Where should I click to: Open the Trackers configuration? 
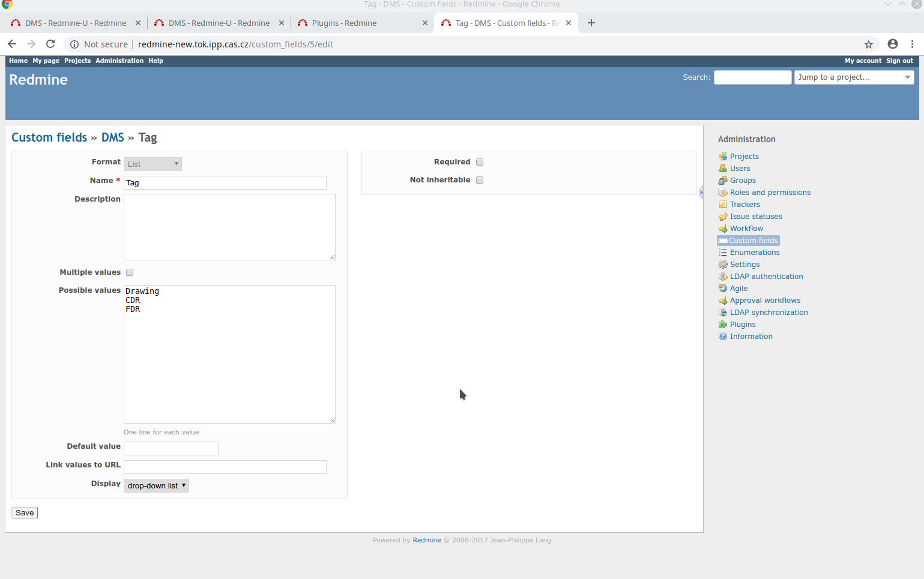click(744, 204)
